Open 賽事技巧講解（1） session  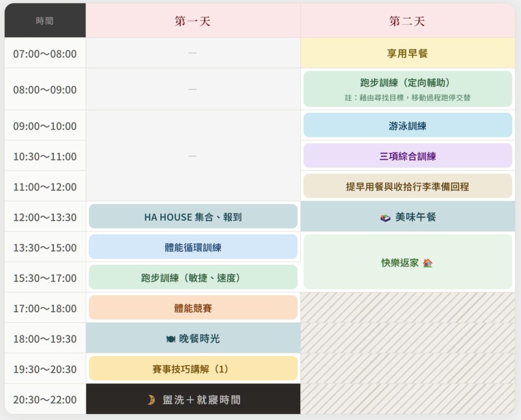click(x=193, y=369)
